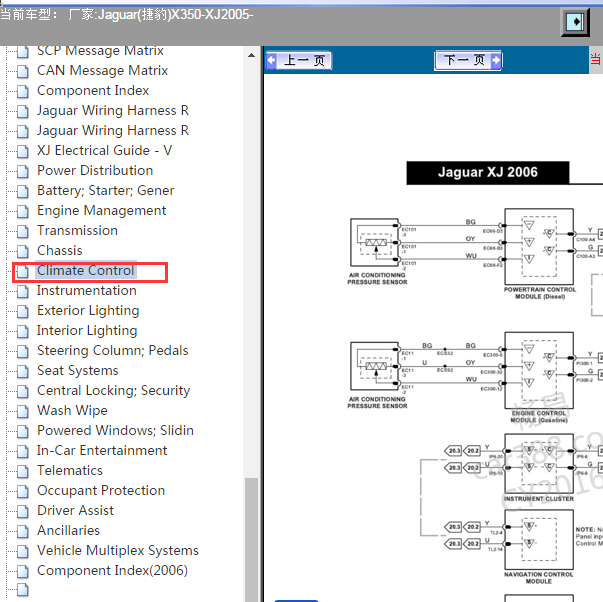Go to next page with 下一页 button
Viewport: 603px width, 602px height.
click(468, 60)
